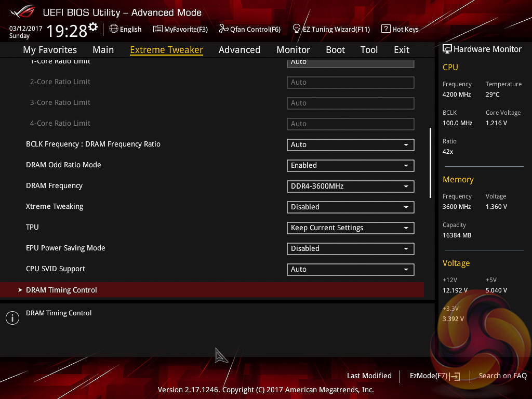Open Xtreme Tweaking dropdown
The width and height of the screenshot is (532, 399).
click(x=351, y=207)
